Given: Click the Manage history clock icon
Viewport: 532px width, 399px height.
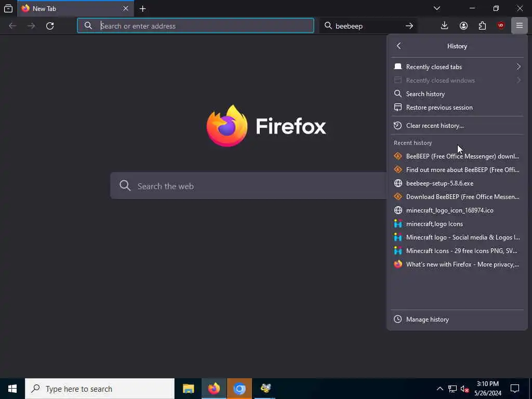Looking at the screenshot, I should coord(397,320).
